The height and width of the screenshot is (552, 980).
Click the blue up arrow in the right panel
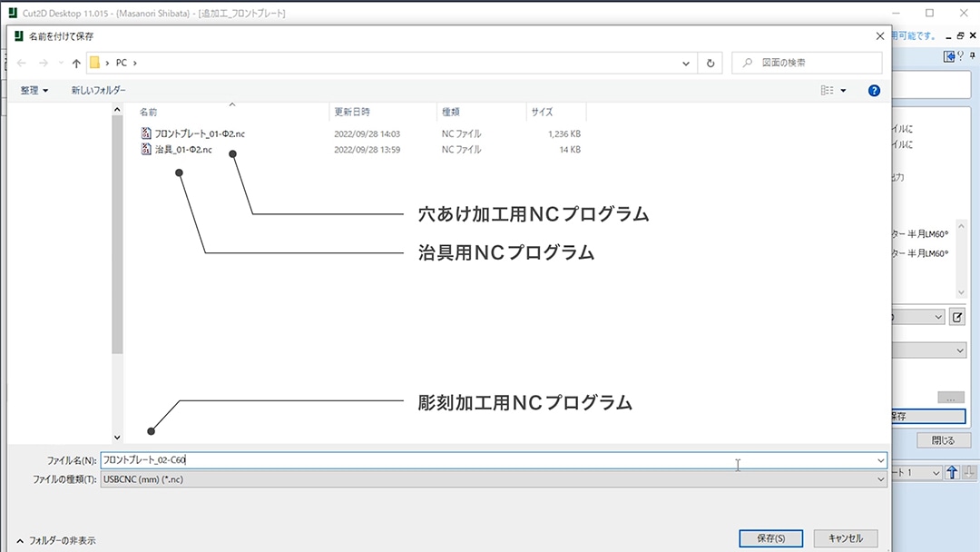point(952,472)
